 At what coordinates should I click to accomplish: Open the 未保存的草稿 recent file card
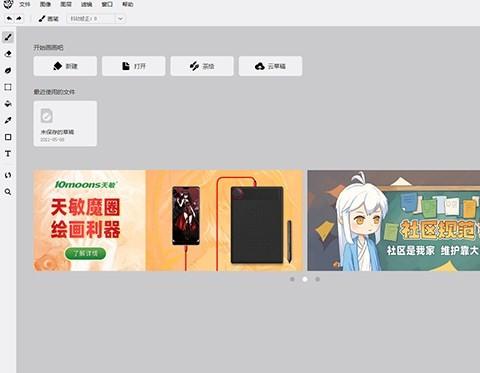(65, 124)
